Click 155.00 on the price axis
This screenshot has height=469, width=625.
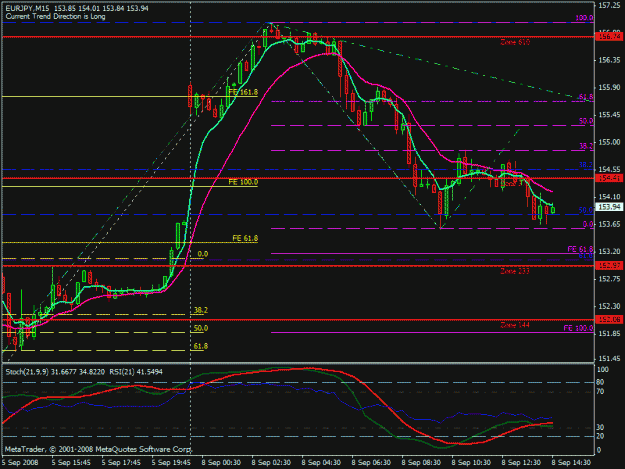click(610, 142)
